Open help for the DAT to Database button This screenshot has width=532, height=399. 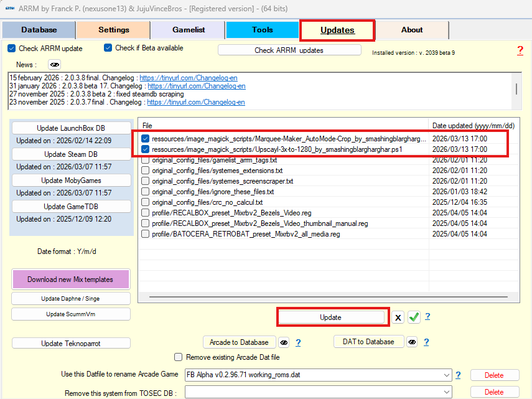coord(427,342)
